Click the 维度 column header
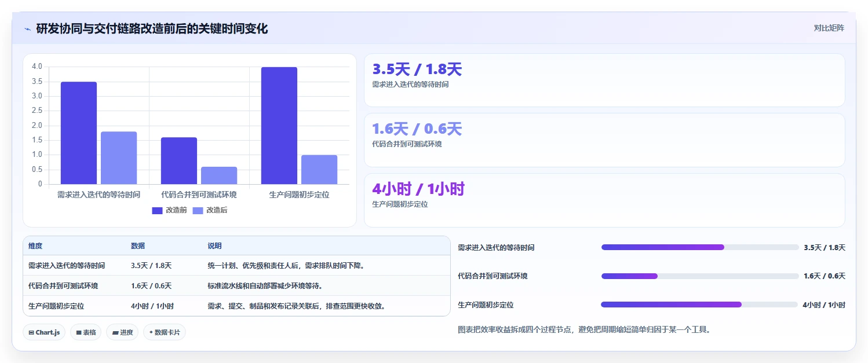 click(35, 246)
